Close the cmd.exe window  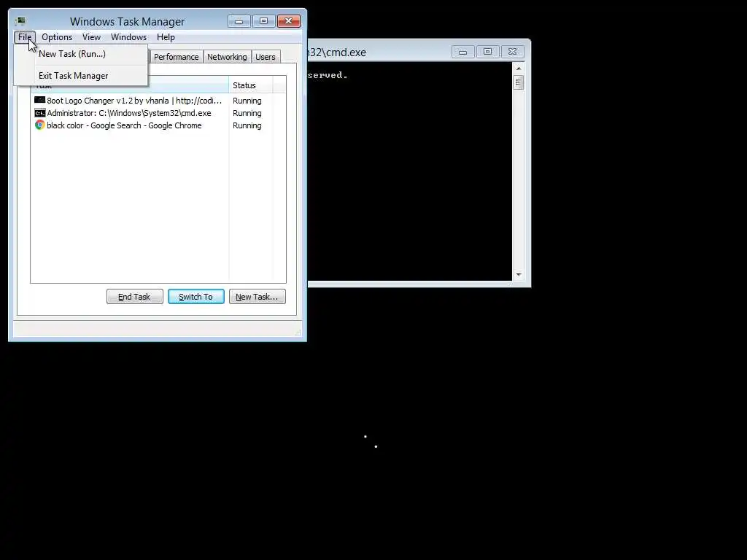pos(512,52)
